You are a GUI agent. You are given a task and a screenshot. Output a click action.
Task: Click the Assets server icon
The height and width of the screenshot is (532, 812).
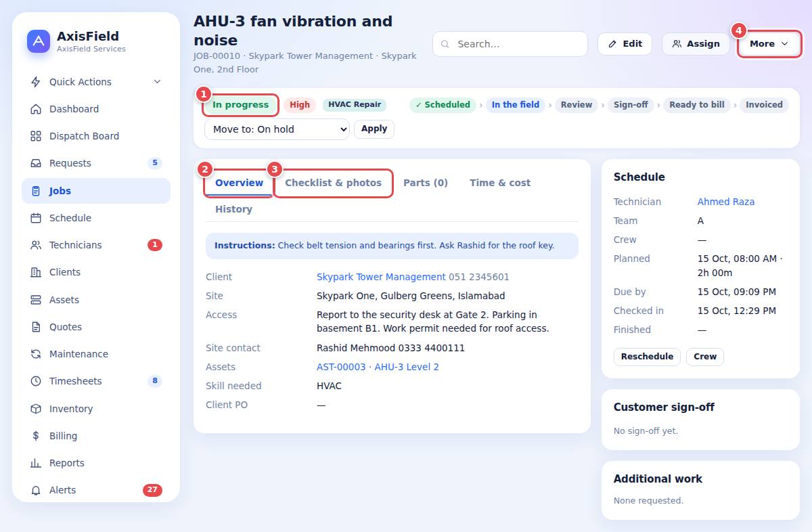click(x=36, y=300)
